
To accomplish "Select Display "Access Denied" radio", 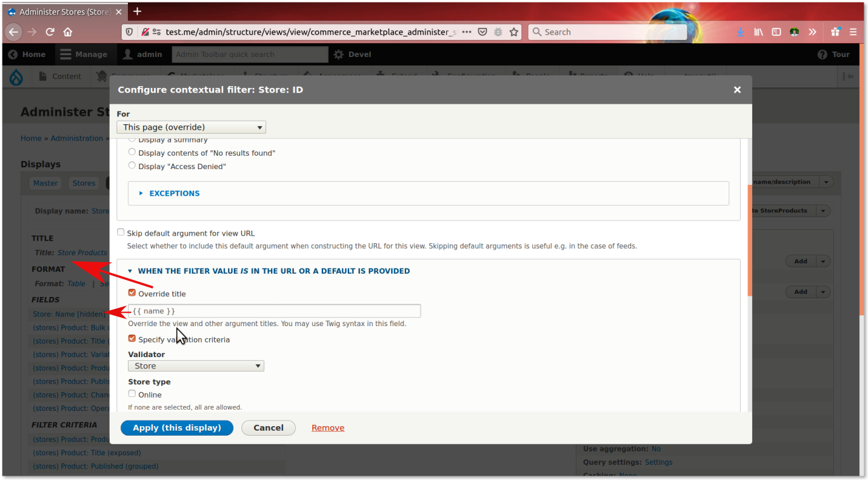I will [x=132, y=166].
